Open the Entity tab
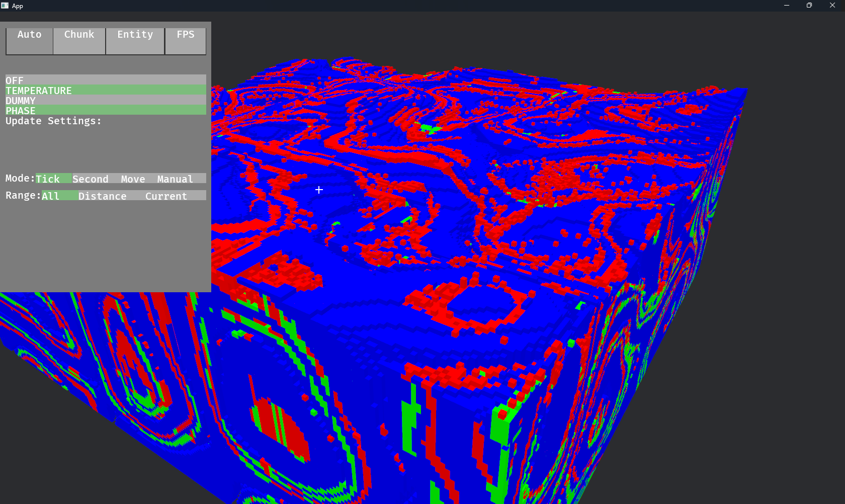This screenshot has height=504, width=845. pyautogui.click(x=135, y=41)
